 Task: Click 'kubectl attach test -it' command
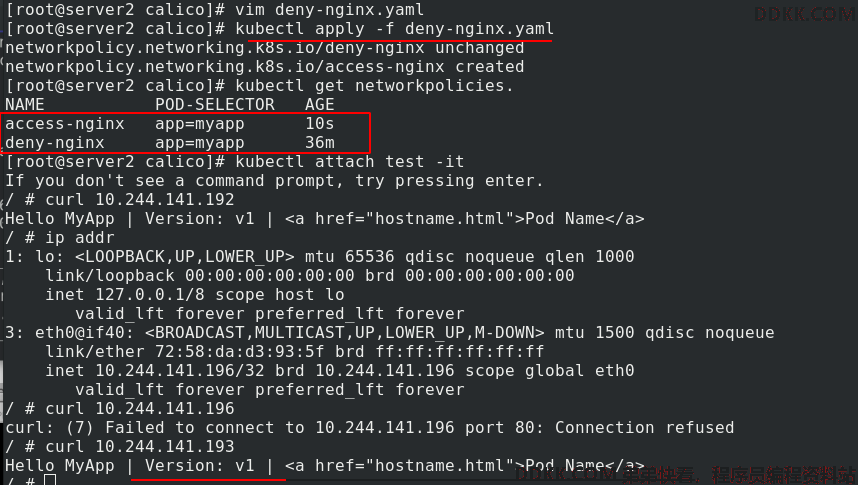pos(350,162)
